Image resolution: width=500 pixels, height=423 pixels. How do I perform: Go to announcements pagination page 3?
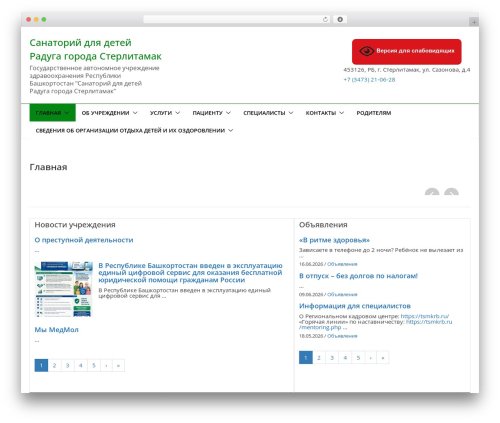click(x=332, y=357)
